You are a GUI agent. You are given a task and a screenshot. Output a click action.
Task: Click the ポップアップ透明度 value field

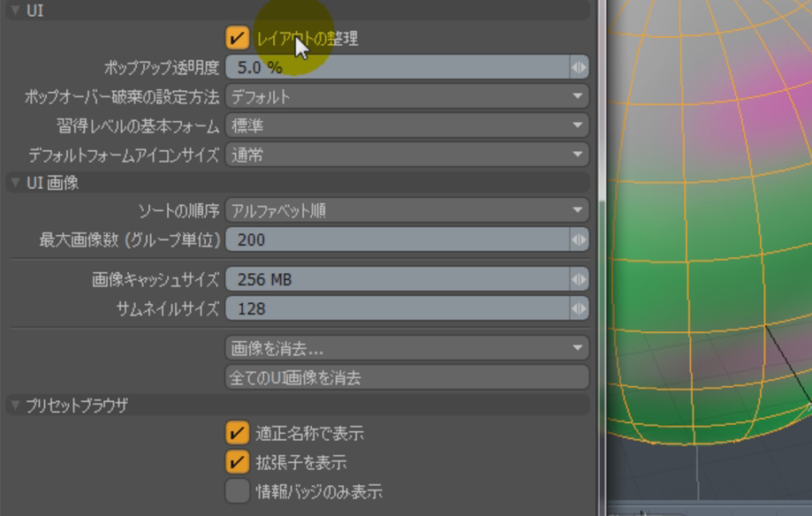pyautogui.click(x=396, y=67)
